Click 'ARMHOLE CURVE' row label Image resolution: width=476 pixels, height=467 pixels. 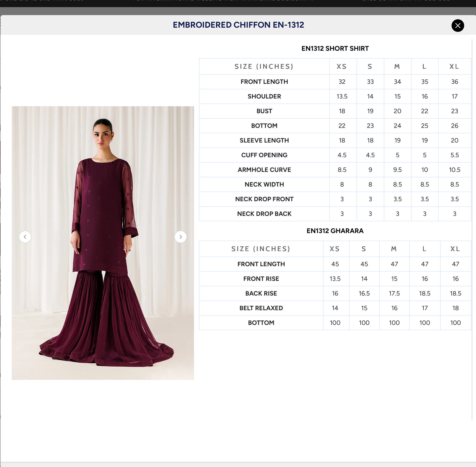[x=264, y=170]
